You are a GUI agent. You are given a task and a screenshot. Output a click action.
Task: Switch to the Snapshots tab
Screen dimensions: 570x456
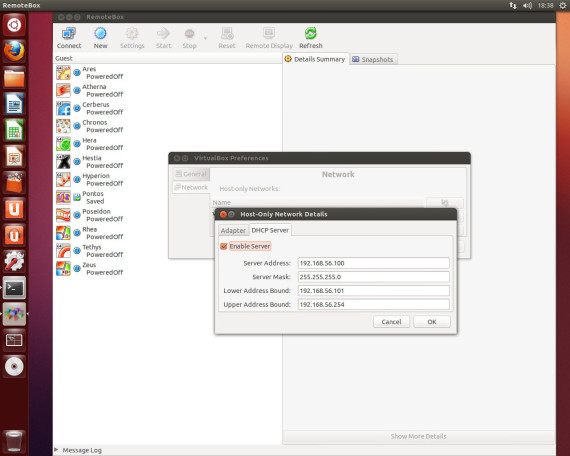(373, 59)
